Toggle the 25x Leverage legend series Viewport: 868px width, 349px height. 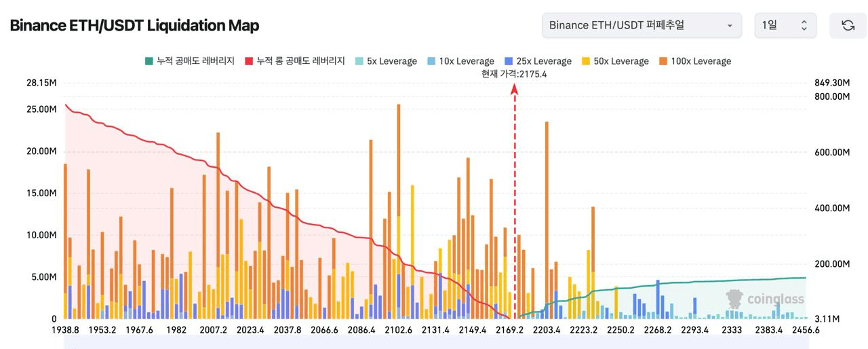(538, 61)
